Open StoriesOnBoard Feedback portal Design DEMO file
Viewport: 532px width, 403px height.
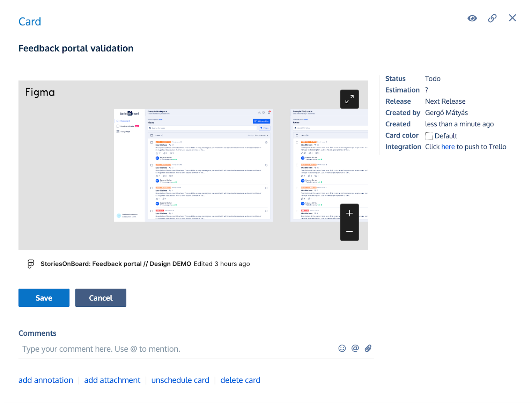[116, 264]
